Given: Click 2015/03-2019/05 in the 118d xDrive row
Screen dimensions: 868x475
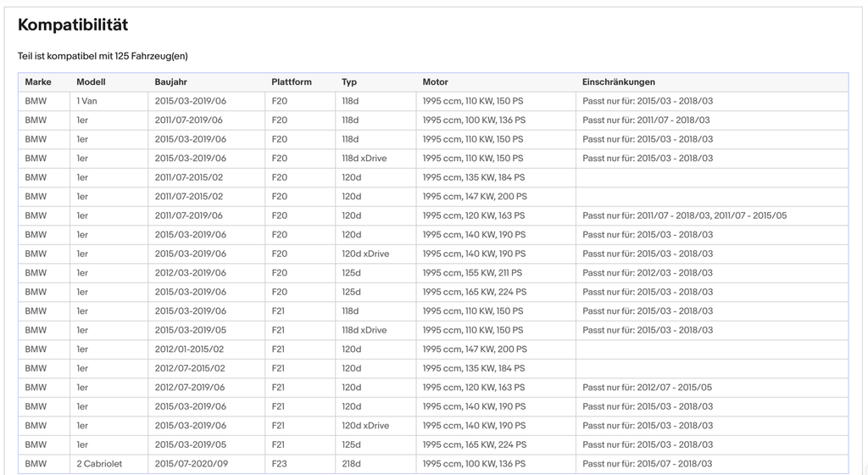Looking at the screenshot, I should coord(191,330).
